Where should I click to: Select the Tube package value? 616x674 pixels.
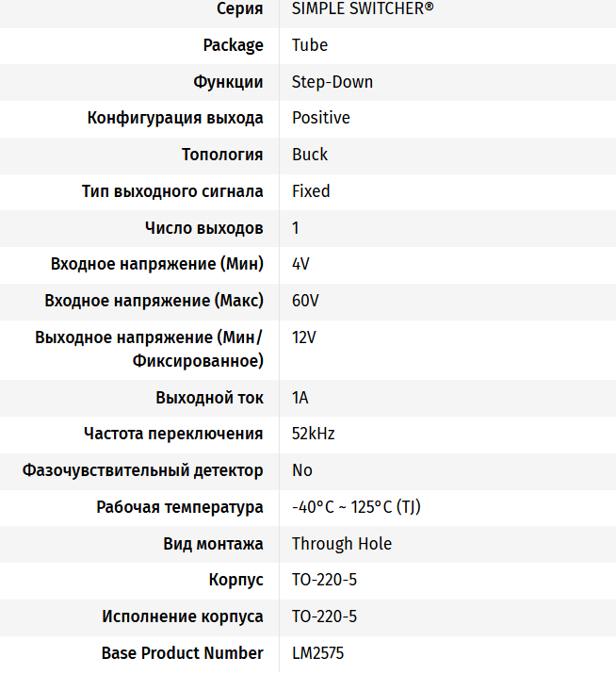click(x=310, y=45)
